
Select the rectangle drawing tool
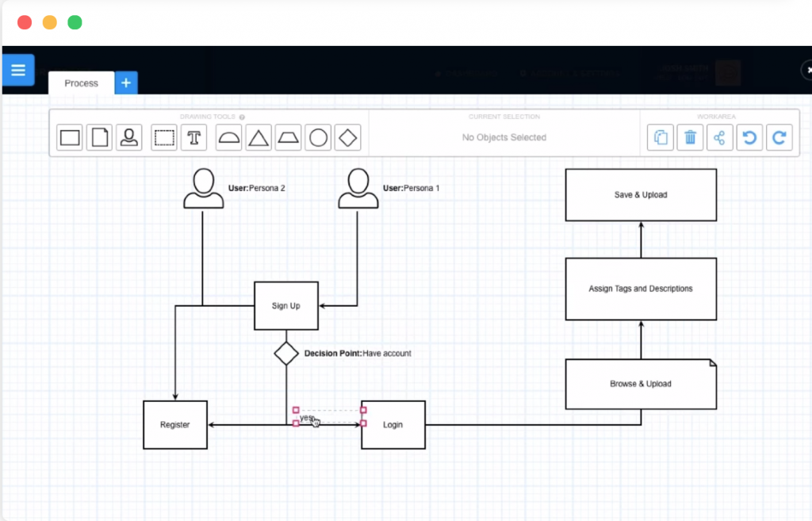tap(71, 138)
